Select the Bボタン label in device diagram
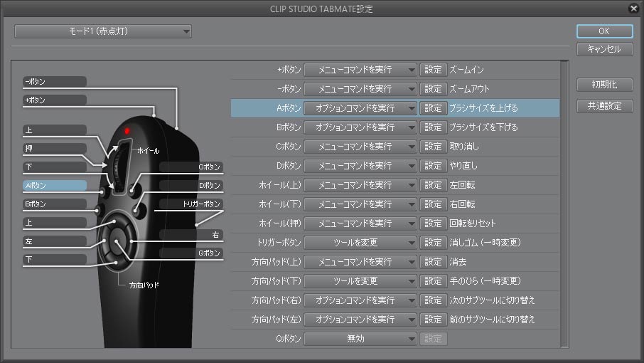The image size is (644, 363). click(55, 204)
